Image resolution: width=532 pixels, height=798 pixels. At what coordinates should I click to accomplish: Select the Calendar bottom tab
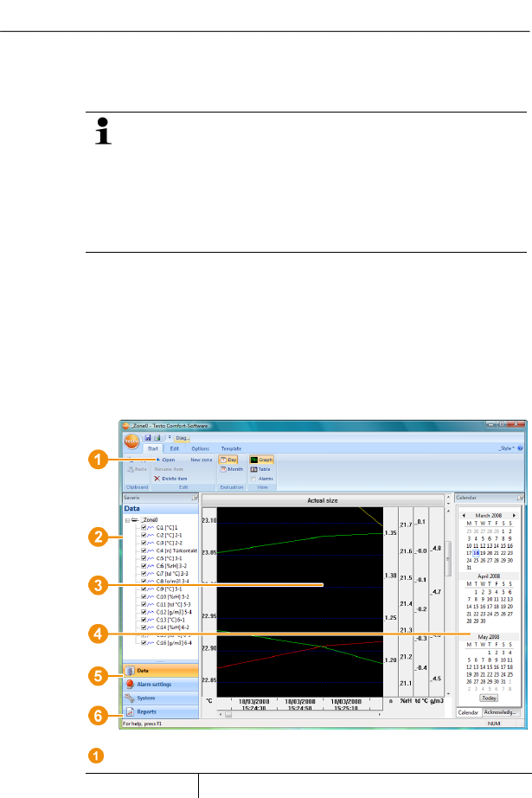click(468, 712)
